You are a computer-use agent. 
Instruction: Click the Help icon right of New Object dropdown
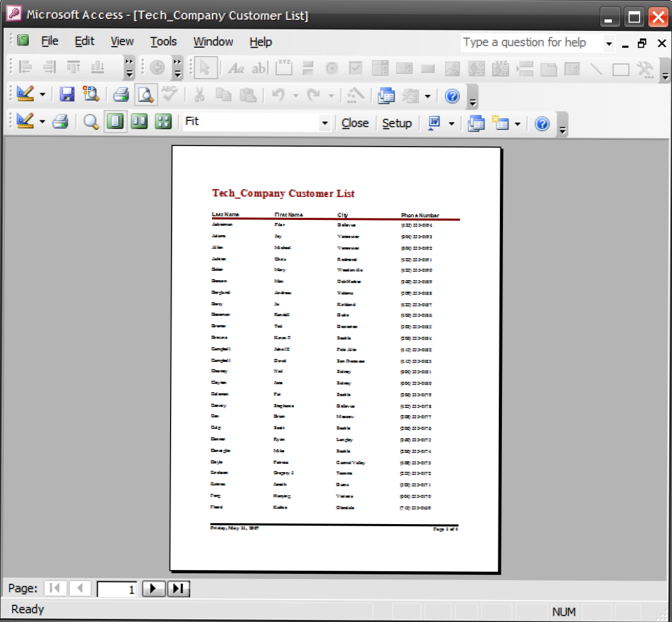click(x=452, y=96)
